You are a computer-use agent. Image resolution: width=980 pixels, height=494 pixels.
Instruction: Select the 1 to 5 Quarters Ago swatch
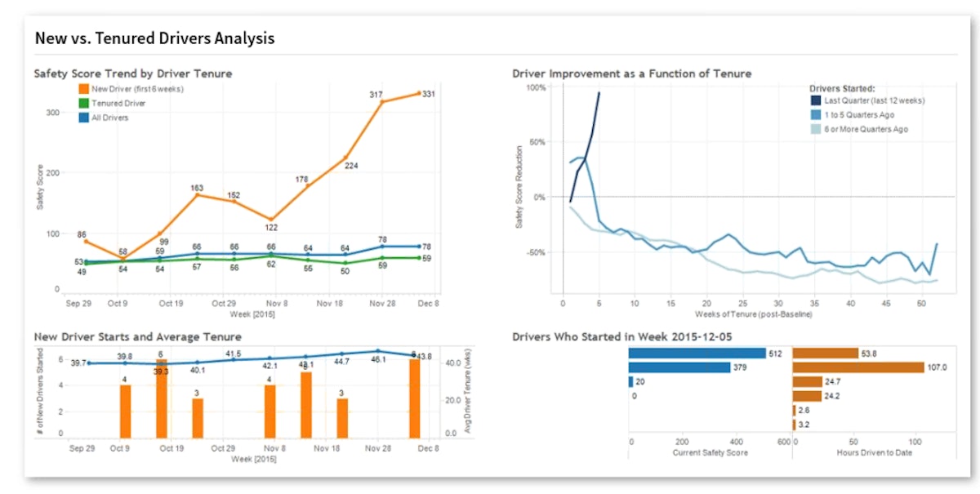pyautogui.click(x=816, y=115)
